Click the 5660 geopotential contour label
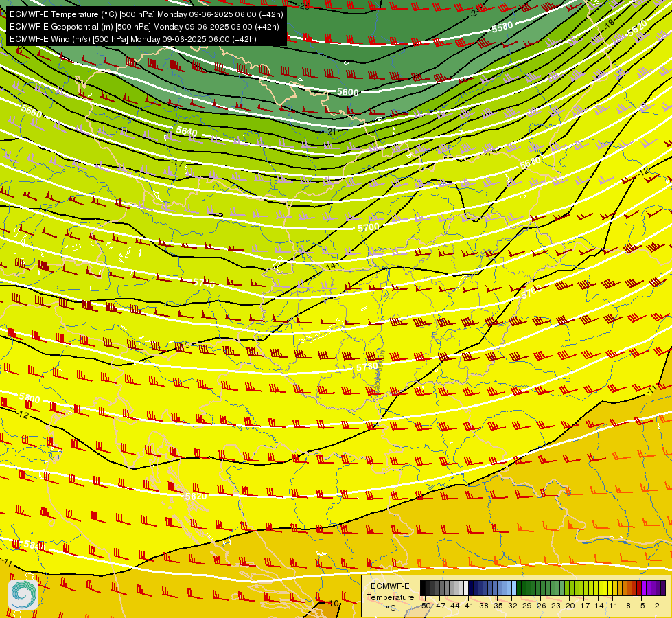 pos(32,113)
